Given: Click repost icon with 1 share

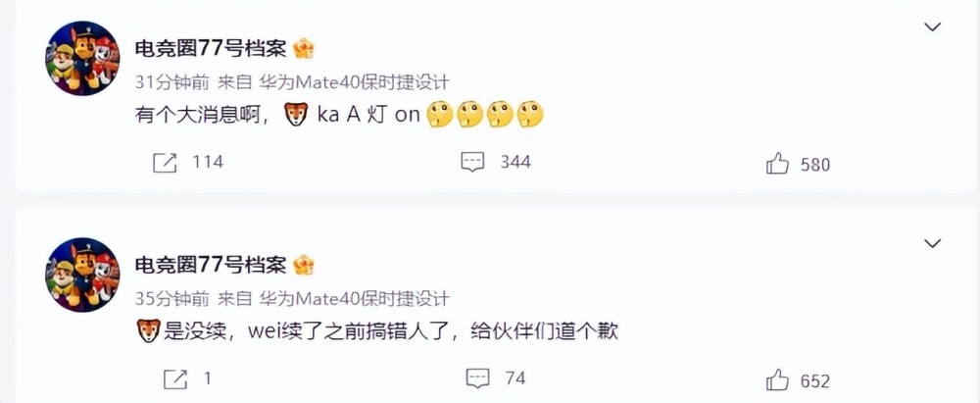Looking at the screenshot, I should [175, 378].
